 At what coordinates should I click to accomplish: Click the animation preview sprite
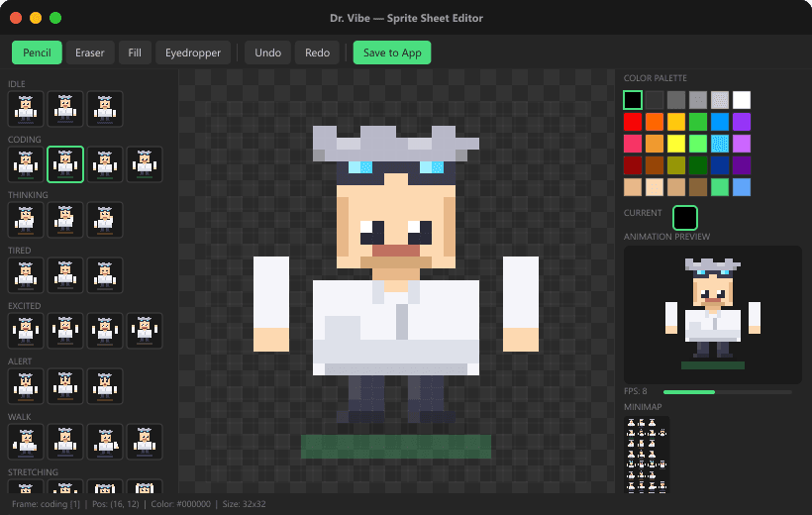point(713,314)
